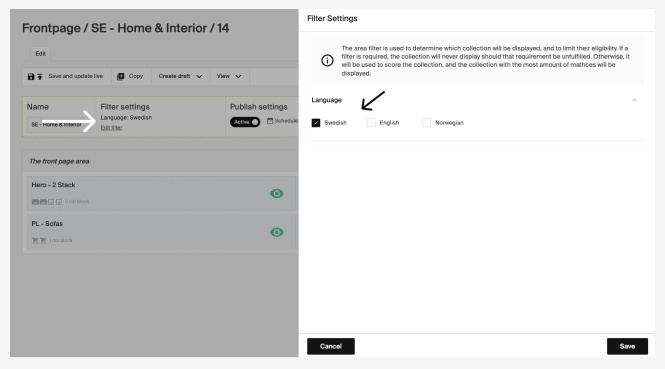Check the English language checkbox
Image resolution: width=665 pixels, height=369 pixels.
(x=371, y=123)
